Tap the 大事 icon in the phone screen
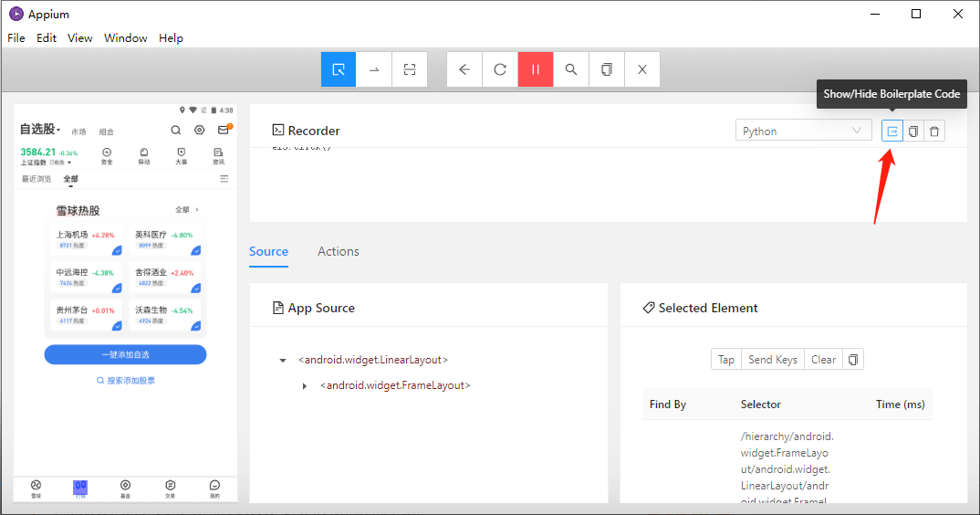This screenshot has width=980, height=515. click(x=182, y=156)
